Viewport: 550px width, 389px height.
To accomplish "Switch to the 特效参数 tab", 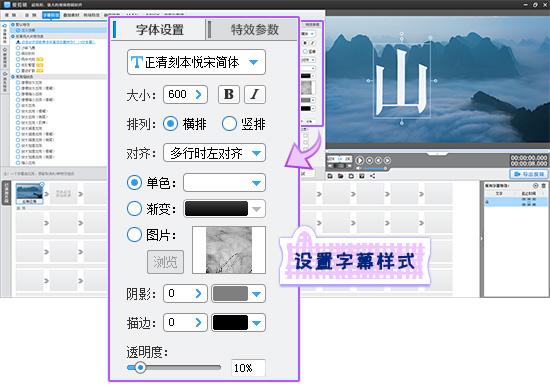I will click(x=255, y=29).
